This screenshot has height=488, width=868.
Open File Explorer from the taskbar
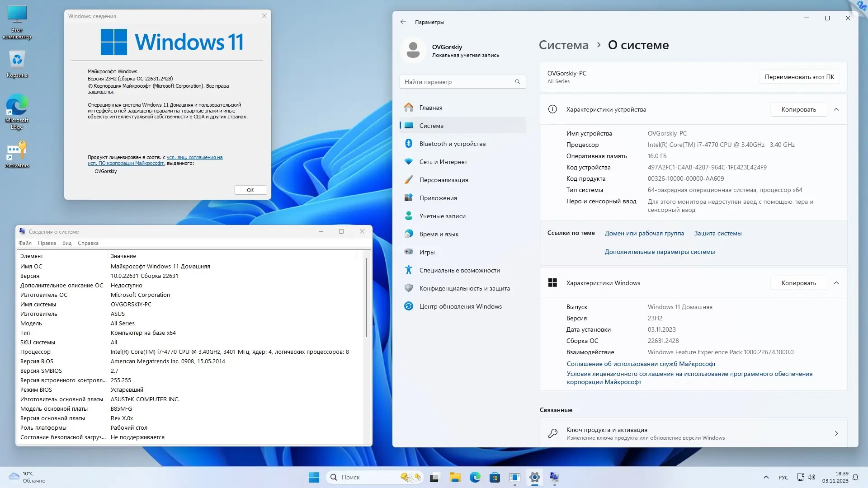pyautogui.click(x=455, y=477)
